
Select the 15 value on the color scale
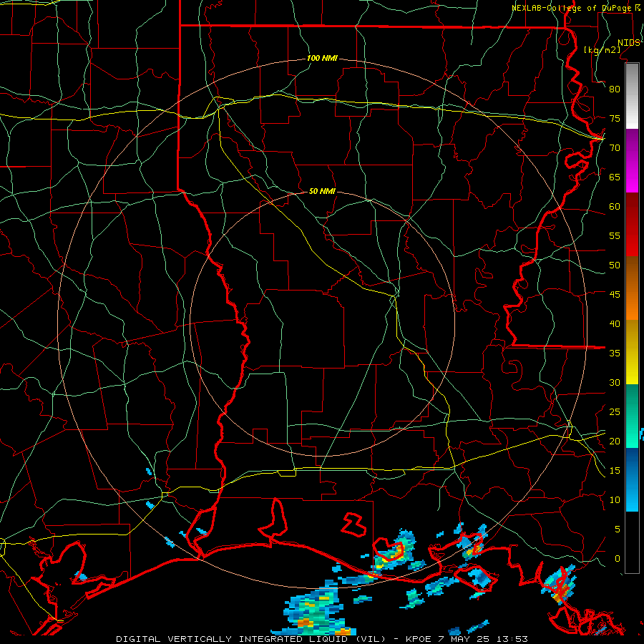615,471
